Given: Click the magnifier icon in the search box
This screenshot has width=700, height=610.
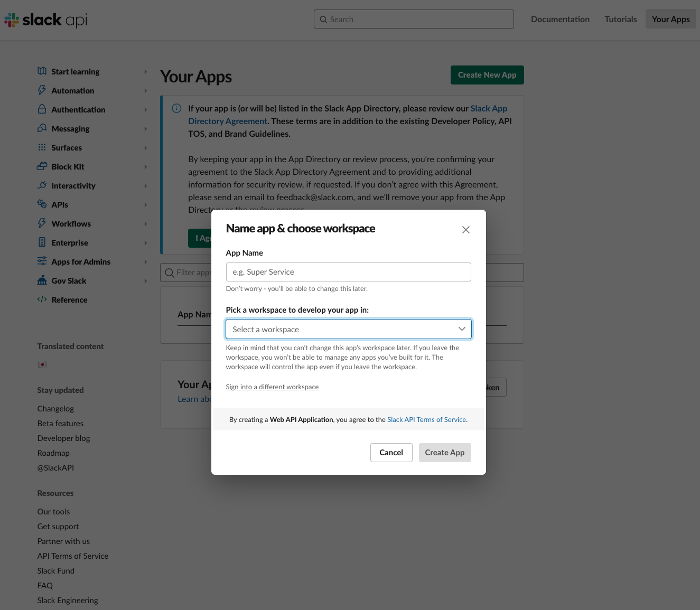Looking at the screenshot, I should [323, 20].
